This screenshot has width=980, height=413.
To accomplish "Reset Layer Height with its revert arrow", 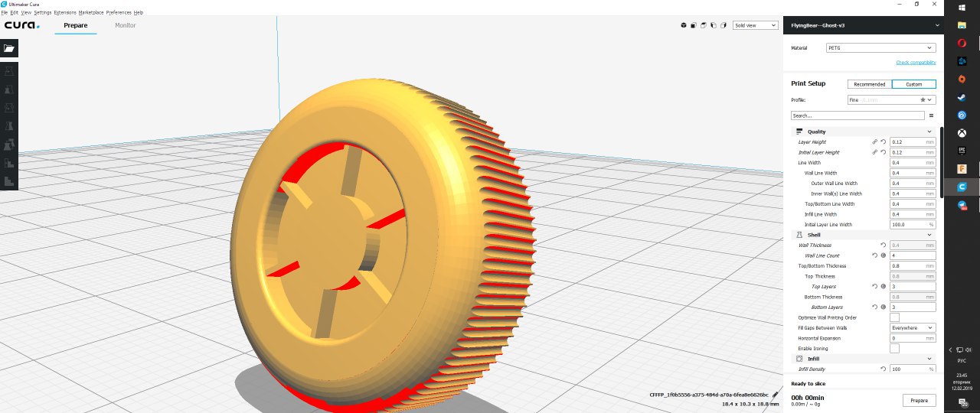I will tap(883, 142).
